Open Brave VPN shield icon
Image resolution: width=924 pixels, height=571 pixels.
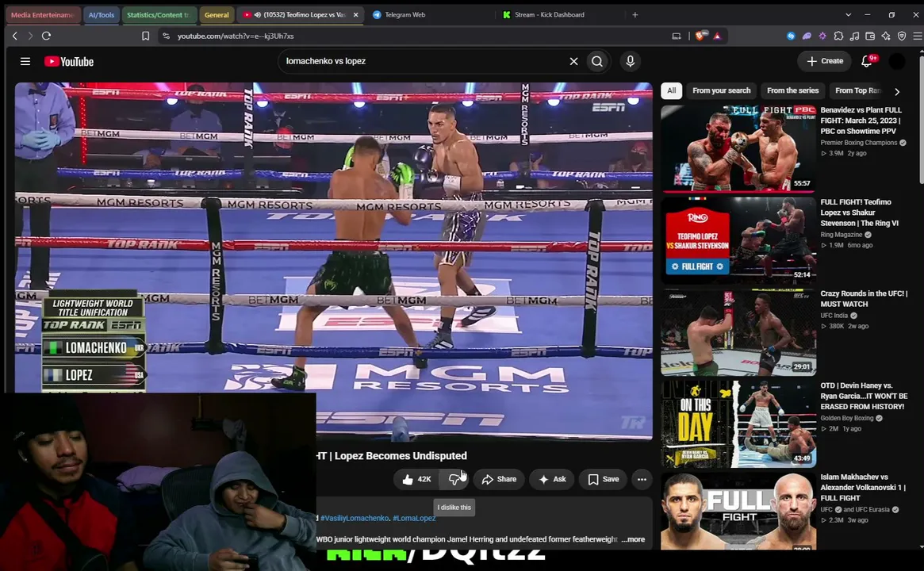click(902, 36)
